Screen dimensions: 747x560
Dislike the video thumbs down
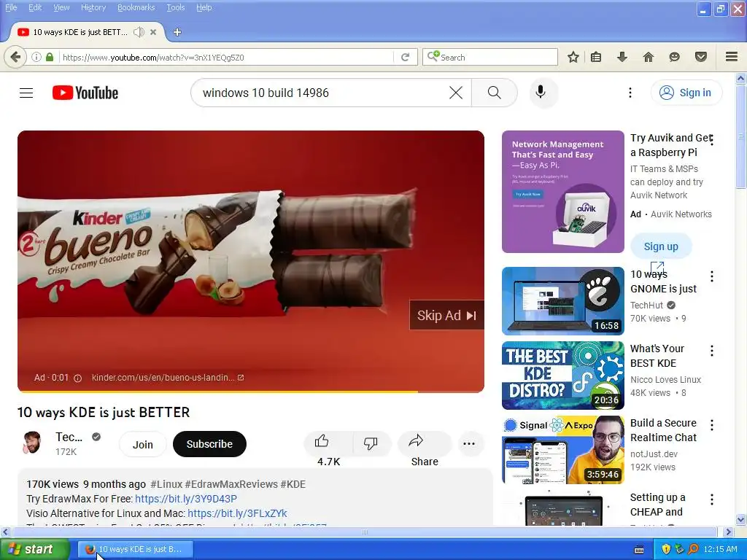click(x=371, y=443)
